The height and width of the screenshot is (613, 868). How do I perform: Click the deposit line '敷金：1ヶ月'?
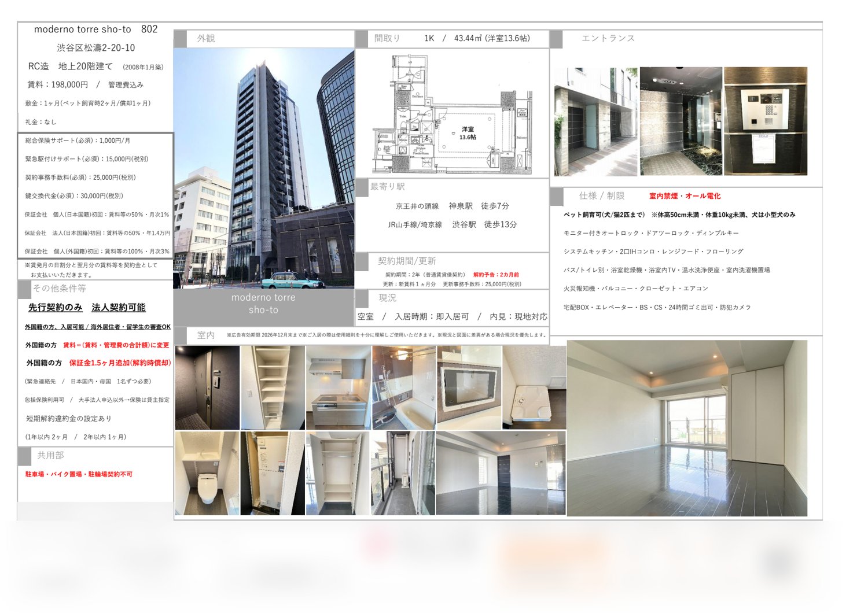[x=87, y=103]
